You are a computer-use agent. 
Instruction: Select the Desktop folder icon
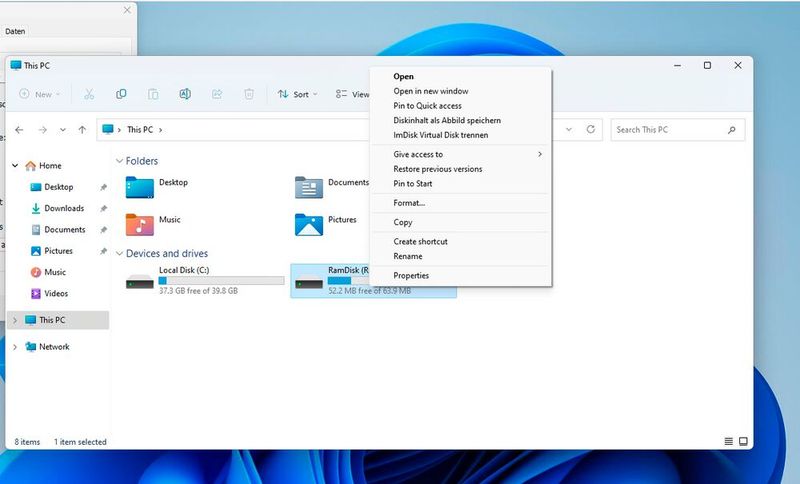tap(140, 187)
